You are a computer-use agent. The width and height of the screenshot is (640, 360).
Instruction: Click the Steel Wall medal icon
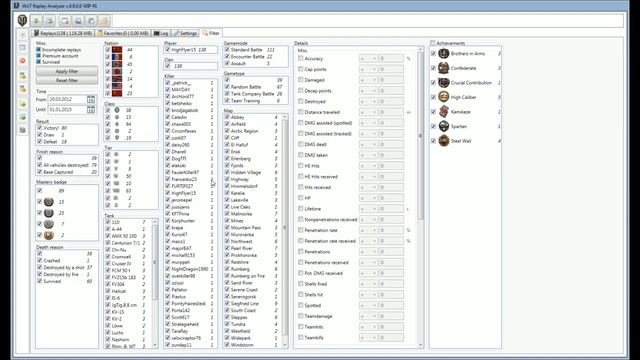coord(444,141)
